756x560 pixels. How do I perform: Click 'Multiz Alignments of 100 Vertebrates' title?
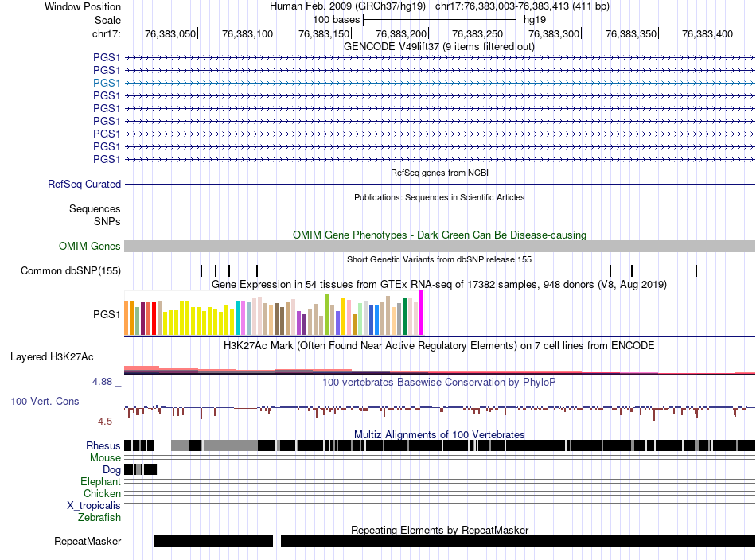439,434
